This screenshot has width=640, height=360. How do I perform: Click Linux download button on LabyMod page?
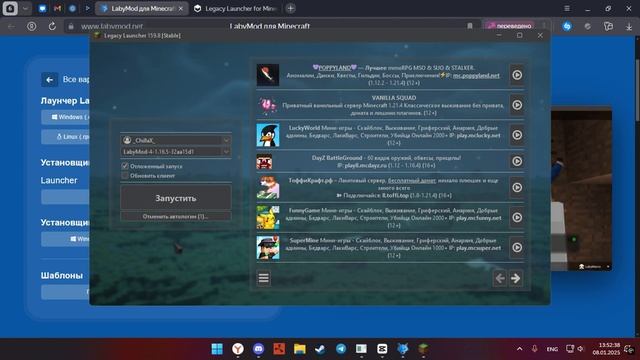(65, 137)
